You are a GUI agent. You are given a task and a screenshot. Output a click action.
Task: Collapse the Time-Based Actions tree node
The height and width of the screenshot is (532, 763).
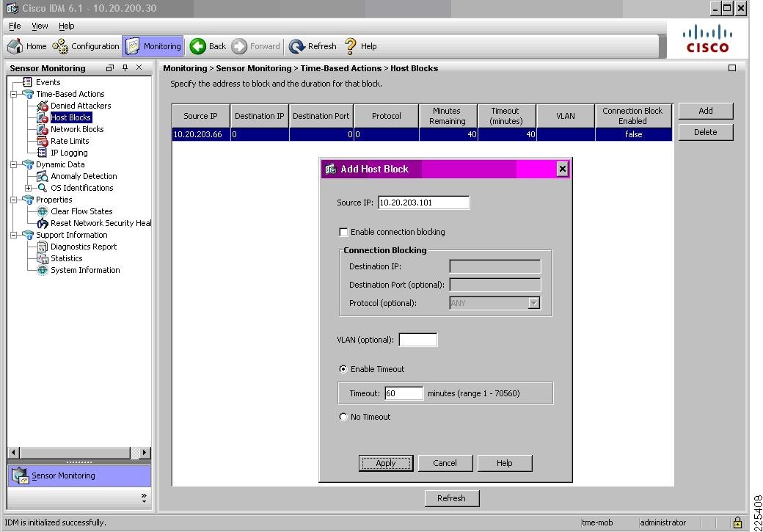[14, 94]
